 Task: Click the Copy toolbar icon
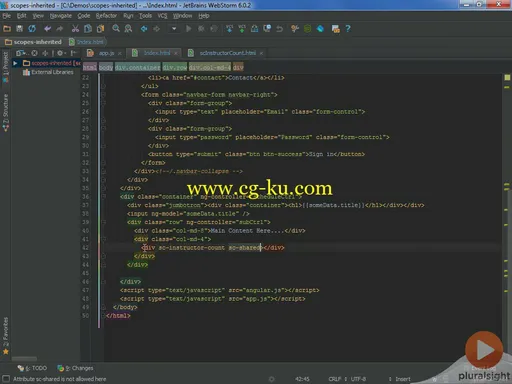click(88, 29)
